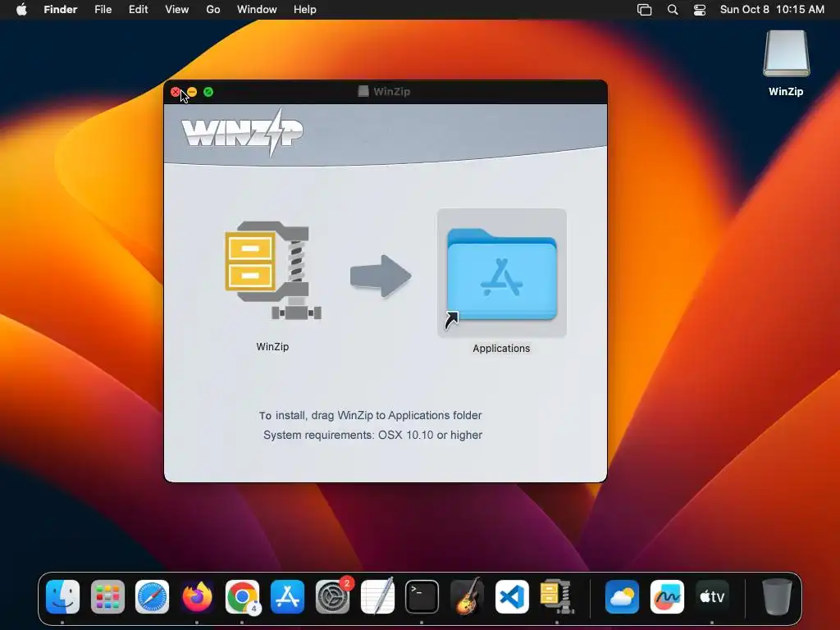Open the Window menu

coord(257,10)
